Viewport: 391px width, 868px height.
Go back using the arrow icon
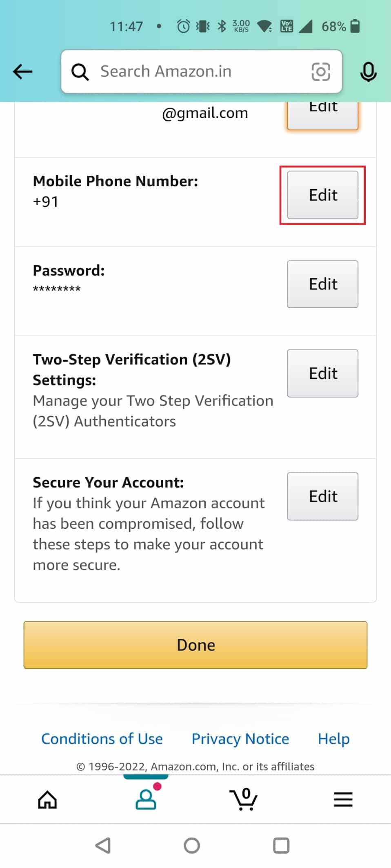[23, 71]
